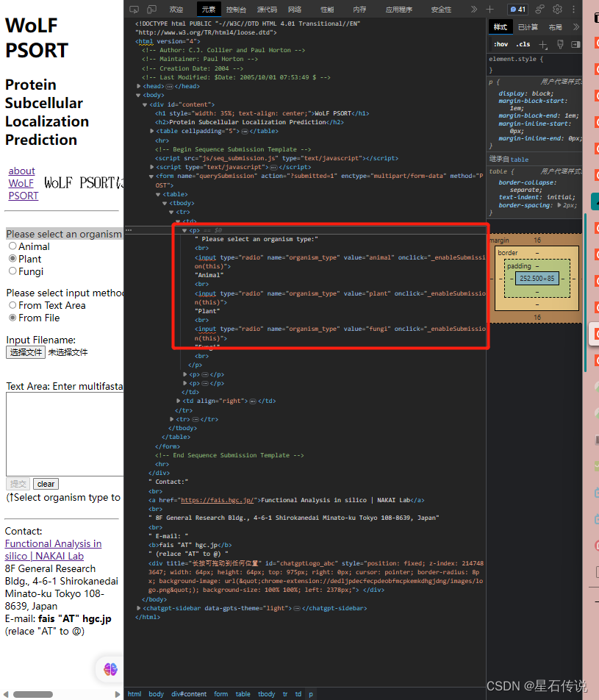Open the DevTools feedback person icon
The image size is (599, 700).
point(540,10)
